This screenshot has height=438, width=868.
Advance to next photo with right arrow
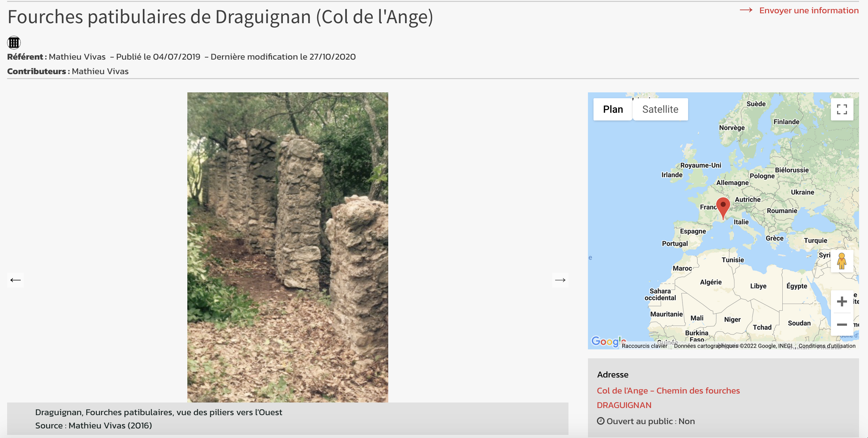[x=560, y=280]
